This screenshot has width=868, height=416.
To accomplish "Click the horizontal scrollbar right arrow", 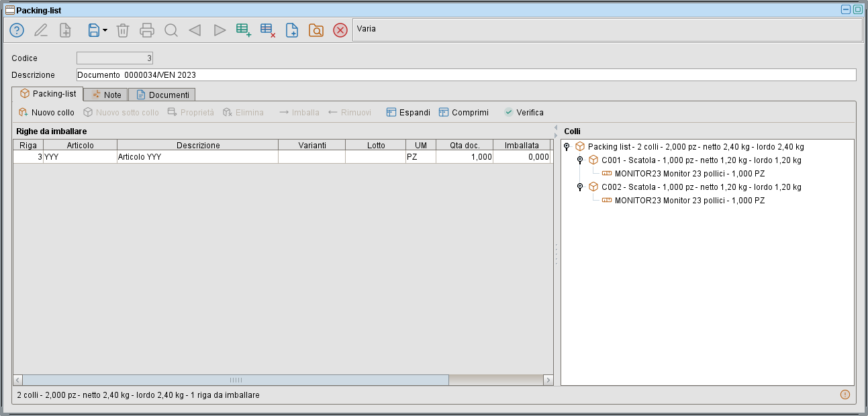I will click(x=548, y=380).
